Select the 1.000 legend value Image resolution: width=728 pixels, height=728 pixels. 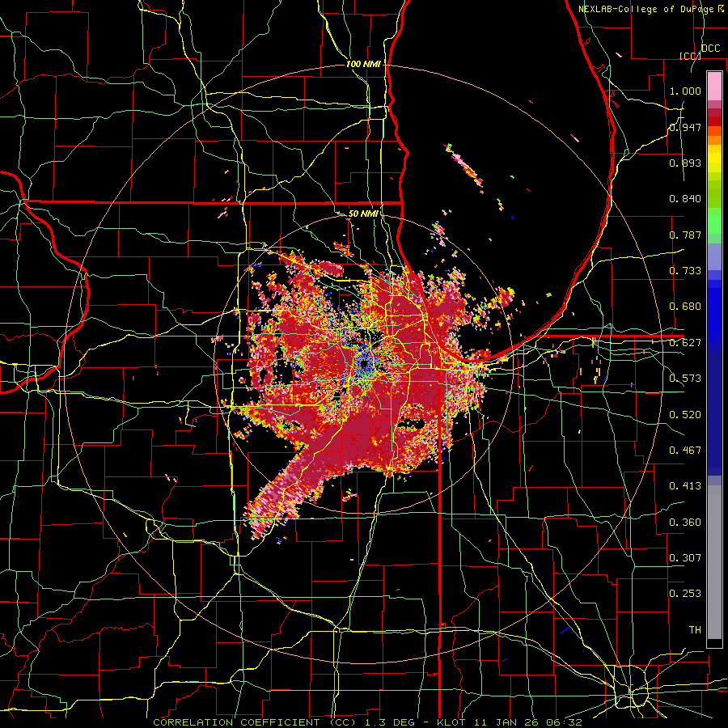click(685, 91)
